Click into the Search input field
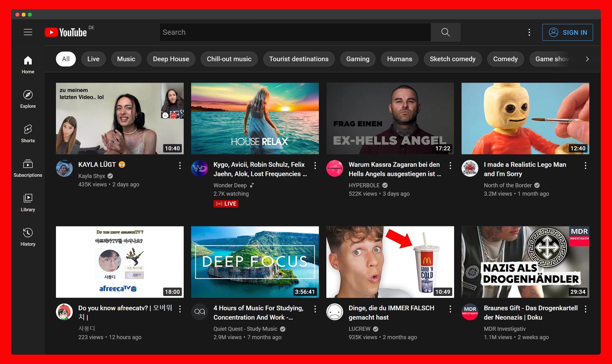The width and height of the screenshot is (612, 364). coord(295,32)
